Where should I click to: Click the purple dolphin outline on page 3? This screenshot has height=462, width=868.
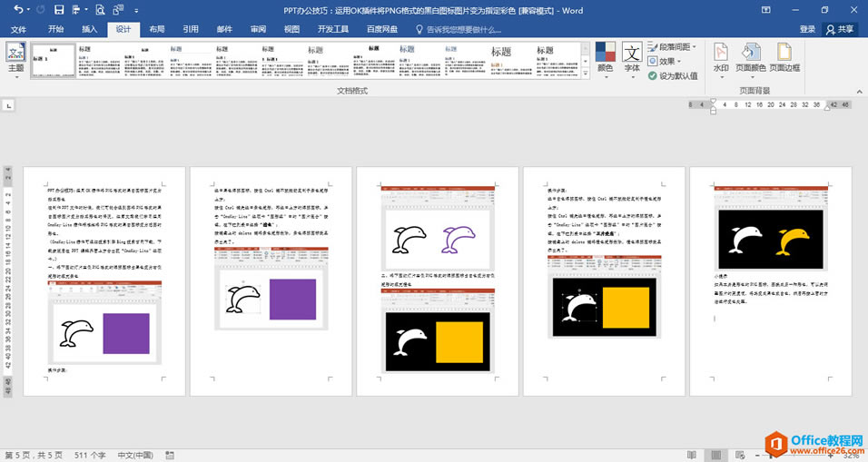click(459, 239)
